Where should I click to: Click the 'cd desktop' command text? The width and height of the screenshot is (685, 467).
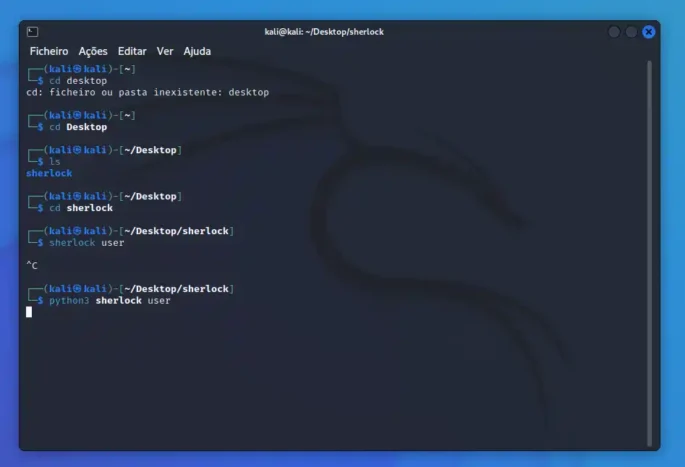pos(78,81)
